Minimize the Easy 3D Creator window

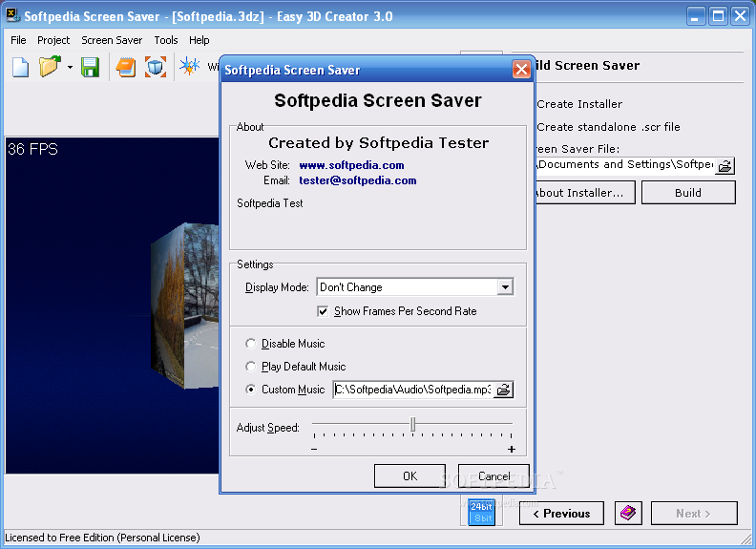[x=695, y=16]
